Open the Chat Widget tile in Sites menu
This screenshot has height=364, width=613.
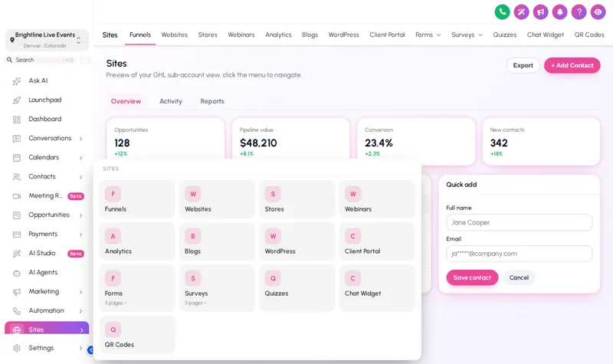[x=377, y=288]
